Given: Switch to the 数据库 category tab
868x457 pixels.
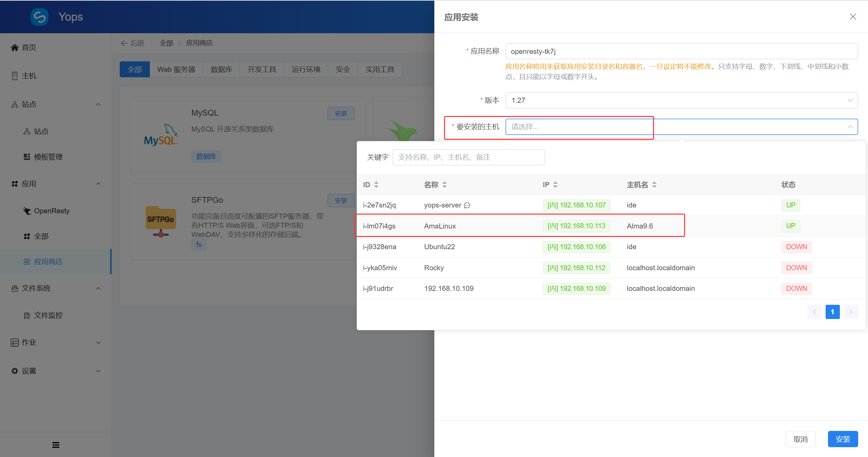Looking at the screenshot, I should (221, 69).
